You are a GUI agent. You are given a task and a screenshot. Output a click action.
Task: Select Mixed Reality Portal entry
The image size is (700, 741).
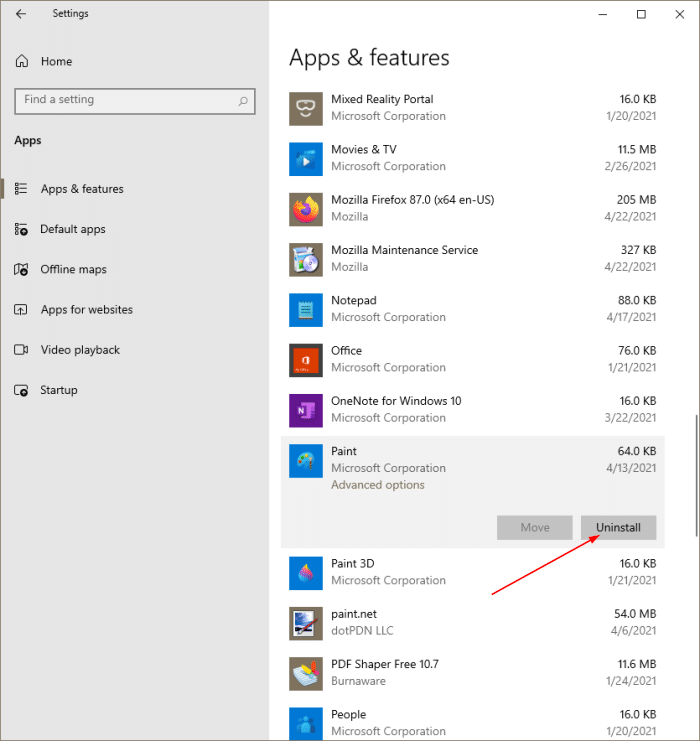click(473, 108)
